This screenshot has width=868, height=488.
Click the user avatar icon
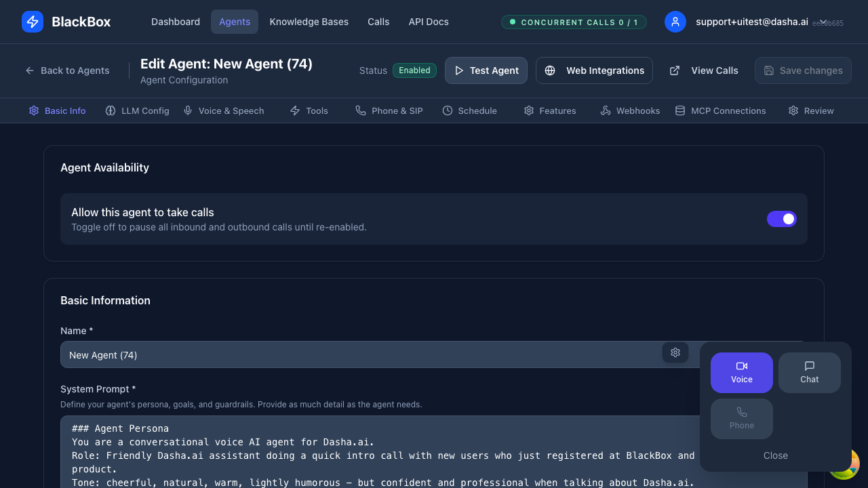point(675,22)
